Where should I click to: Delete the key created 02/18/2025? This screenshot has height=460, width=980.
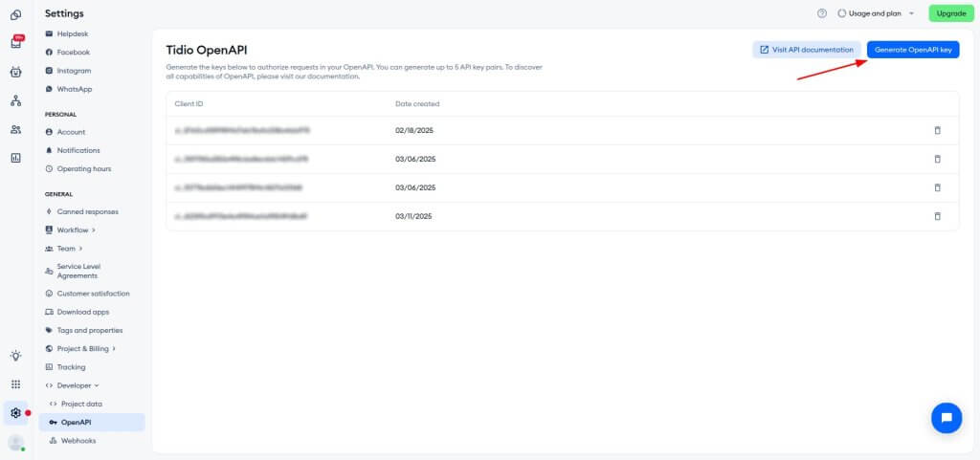[937, 130]
